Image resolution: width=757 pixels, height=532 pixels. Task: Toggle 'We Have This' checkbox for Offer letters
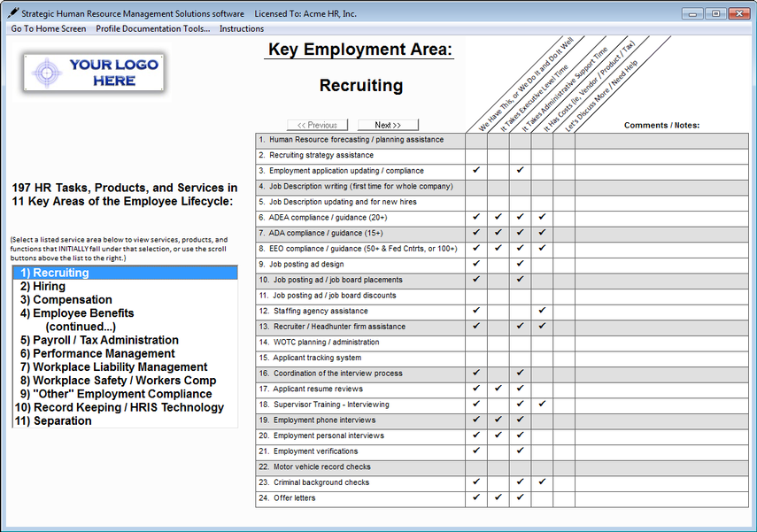point(476,497)
